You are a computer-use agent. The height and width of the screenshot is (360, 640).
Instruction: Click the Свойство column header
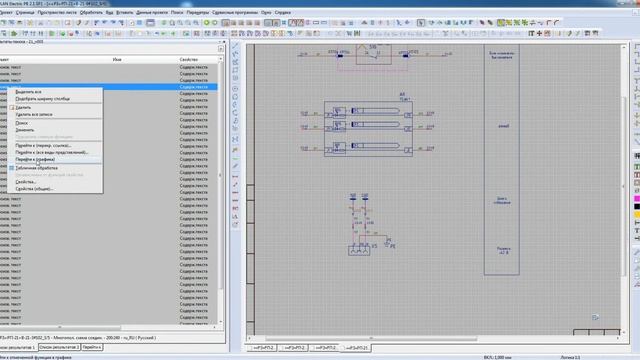click(x=189, y=60)
